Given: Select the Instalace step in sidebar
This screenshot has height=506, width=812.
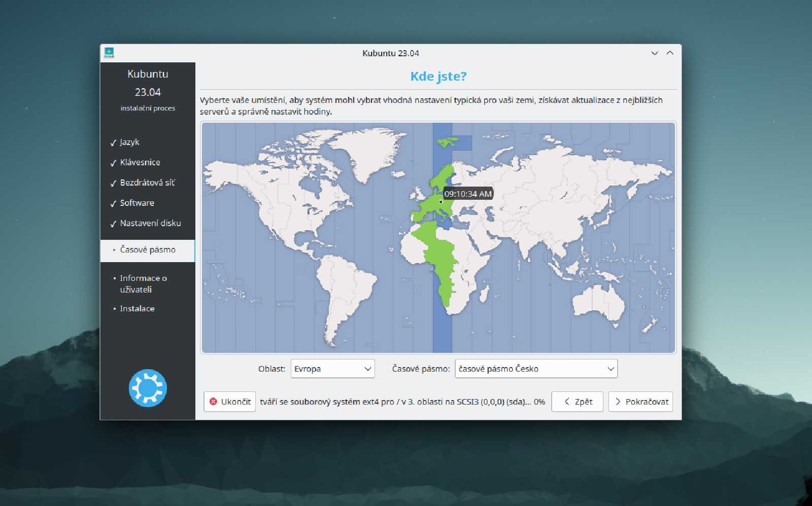Looking at the screenshot, I should coord(137,308).
